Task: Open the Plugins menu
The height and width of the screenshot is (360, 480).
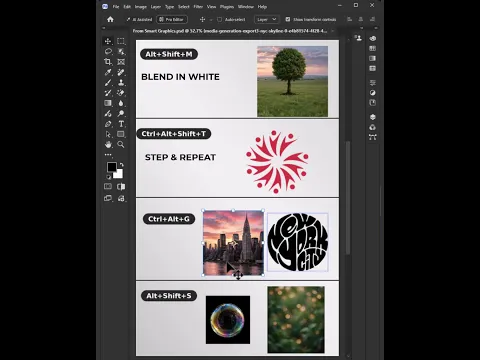Action: pos(227,7)
